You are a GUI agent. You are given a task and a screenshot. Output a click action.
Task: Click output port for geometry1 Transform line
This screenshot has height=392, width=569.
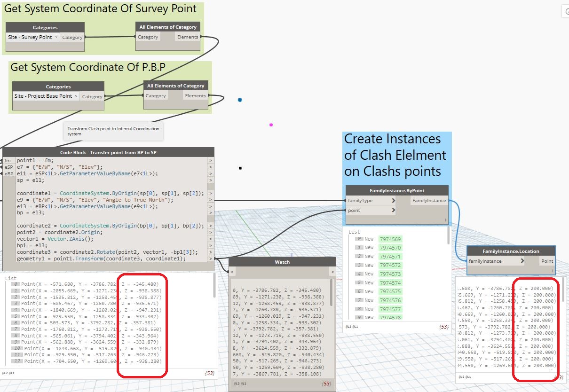(x=211, y=259)
